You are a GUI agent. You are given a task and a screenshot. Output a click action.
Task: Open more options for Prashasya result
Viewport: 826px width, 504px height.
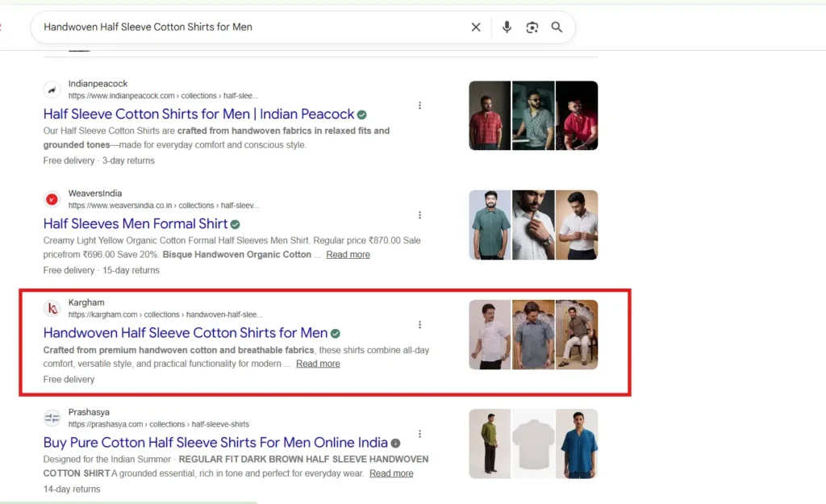point(419,434)
